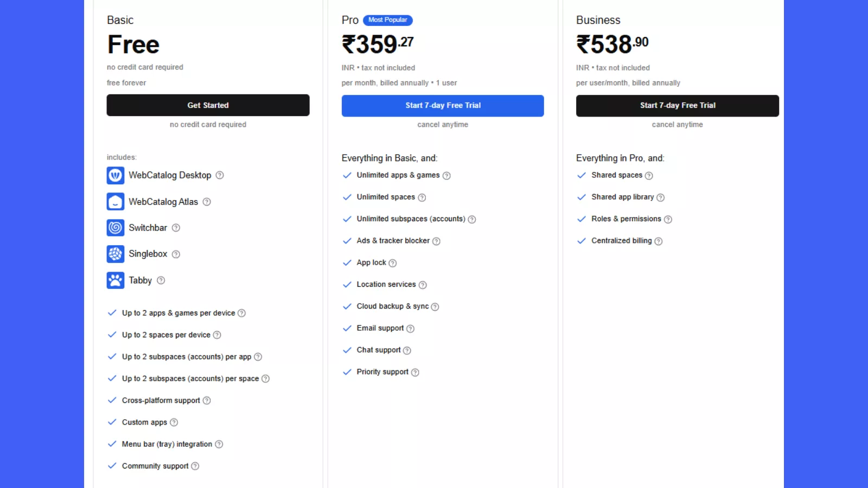Click the Most Popular badge on Pro plan
The image size is (868, 488).
pos(387,20)
